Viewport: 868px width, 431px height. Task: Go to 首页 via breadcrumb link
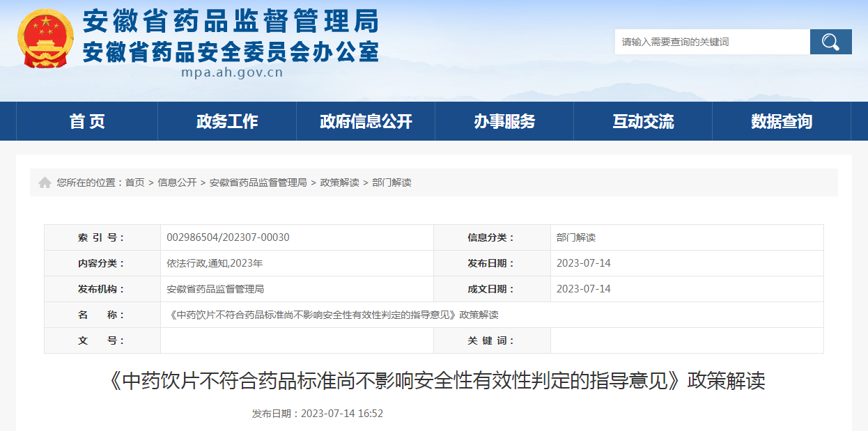[x=134, y=182]
